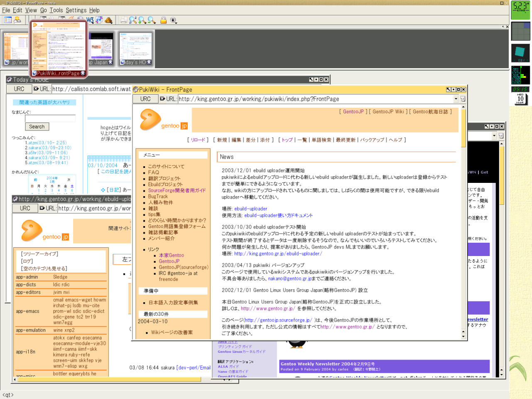532x399 pixels.
Task: Open URL dropdown in rightmost background window
Action: point(494,135)
